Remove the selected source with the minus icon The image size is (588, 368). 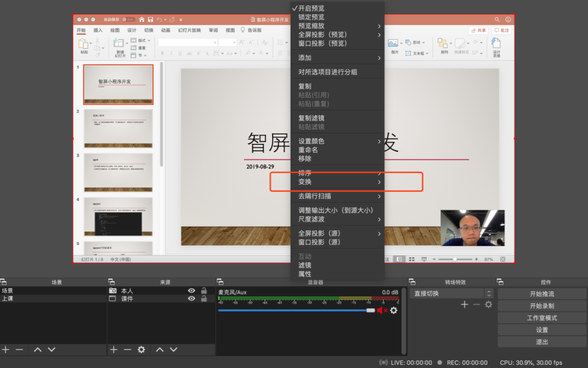(x=127, y=350)
